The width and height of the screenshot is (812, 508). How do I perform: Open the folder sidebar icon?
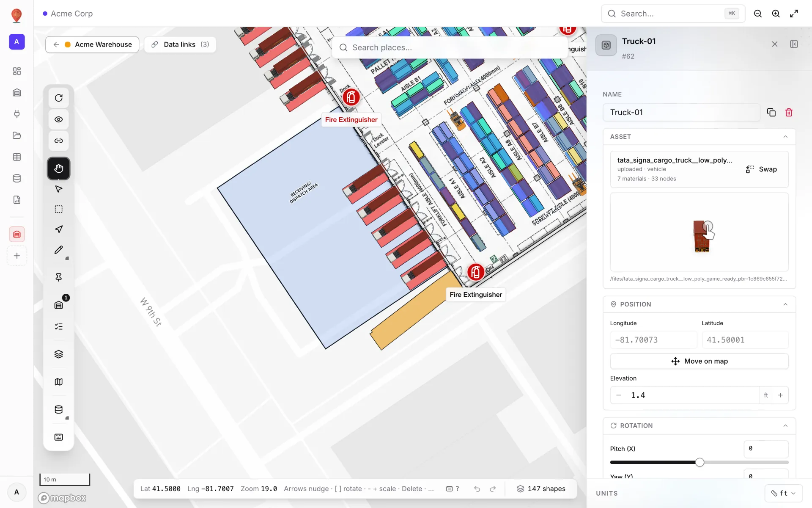point(17,135)
